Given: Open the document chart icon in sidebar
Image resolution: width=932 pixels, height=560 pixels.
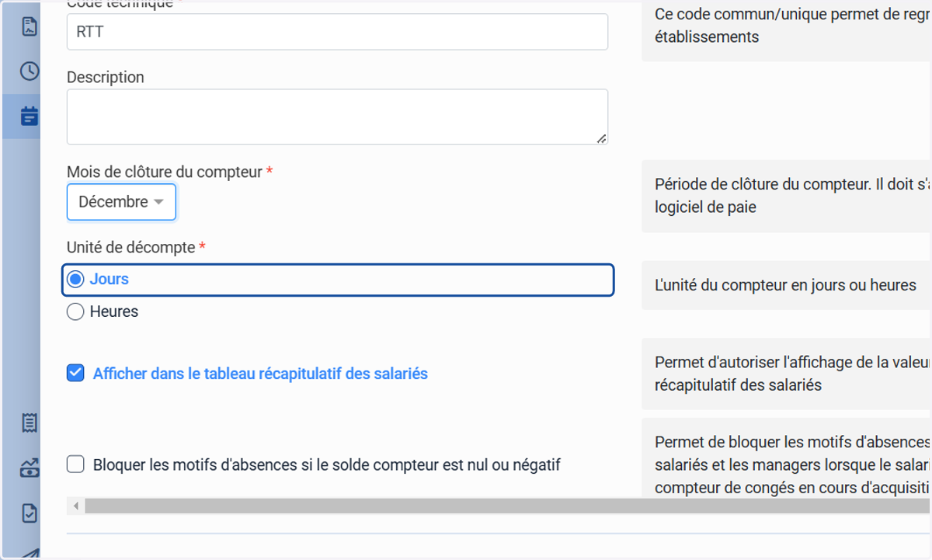Looking at the screenshot, I should click(x=29, y=26).
